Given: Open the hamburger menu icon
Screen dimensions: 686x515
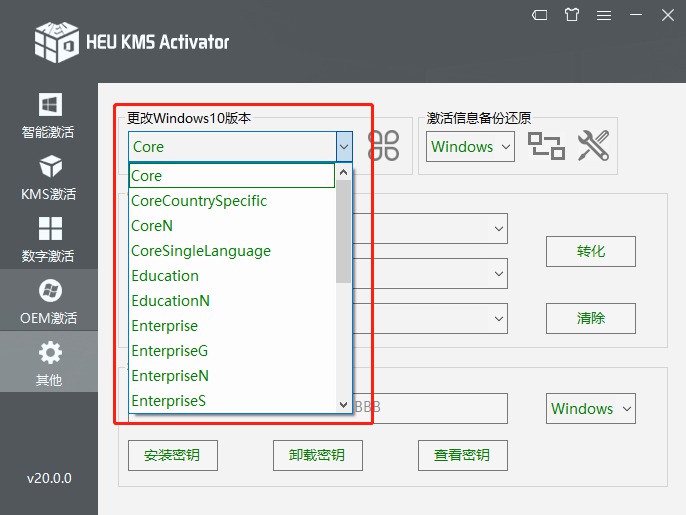Looking at the screenshot, I should (604, 16).
